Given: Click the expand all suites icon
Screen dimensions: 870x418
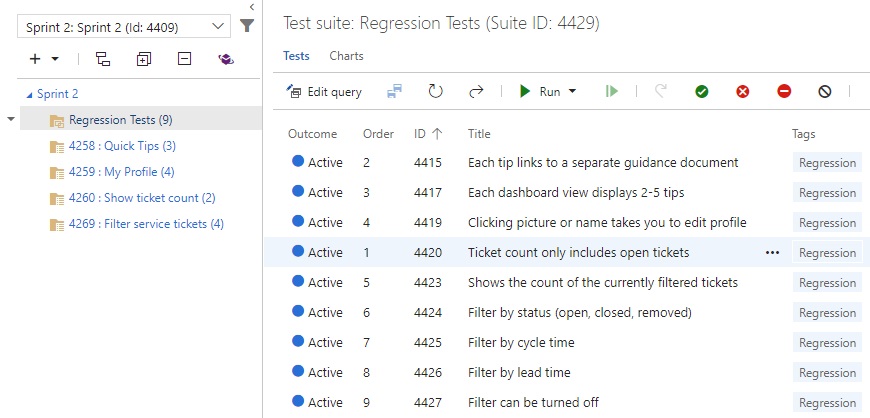Looking at the screenshot, I should click(x=143, y=60).
